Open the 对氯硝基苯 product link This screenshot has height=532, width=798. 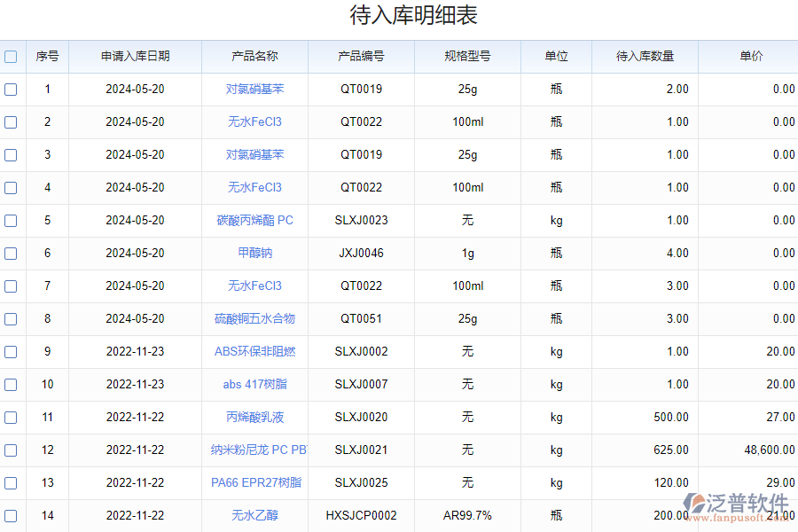click(x=254, y=89)
